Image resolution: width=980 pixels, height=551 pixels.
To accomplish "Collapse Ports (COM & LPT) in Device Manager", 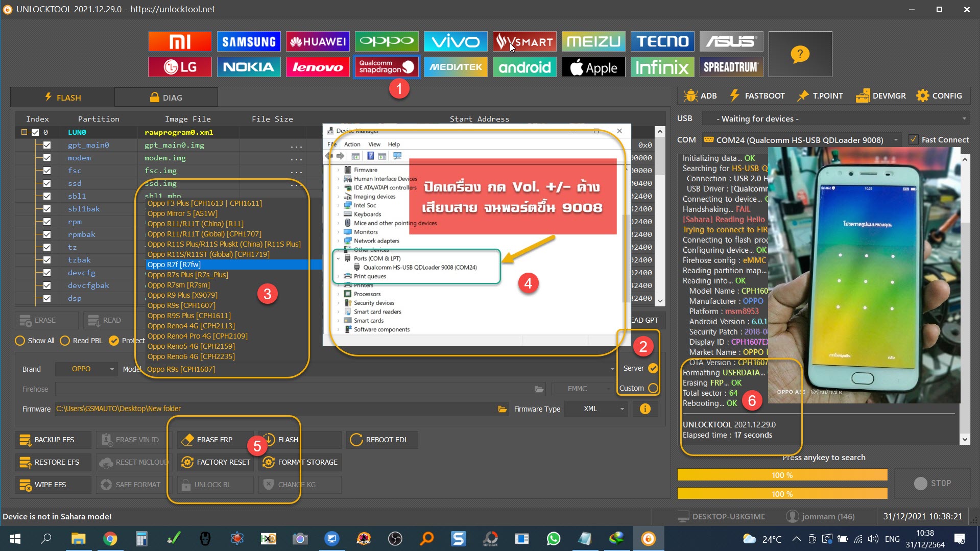I will (338, 258).
